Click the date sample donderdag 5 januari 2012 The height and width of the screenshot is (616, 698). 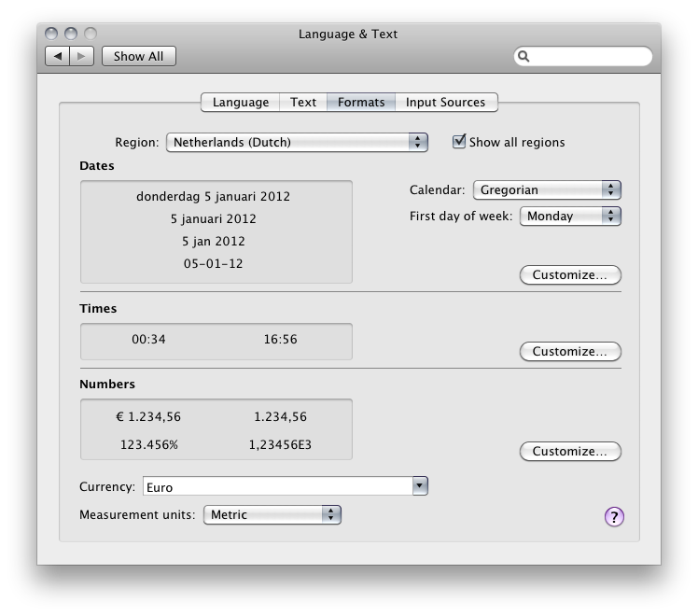pyautogui.click(x=214, y=197)
